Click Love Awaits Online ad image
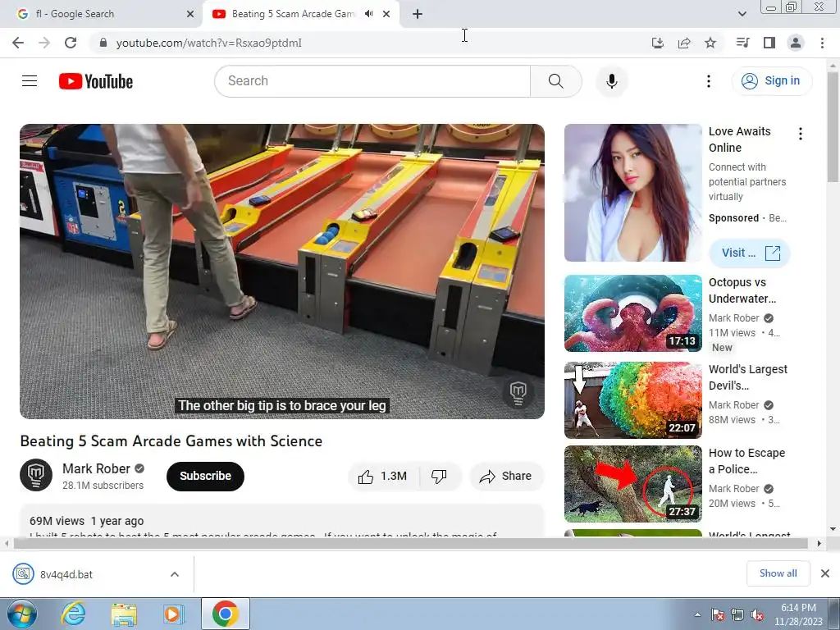The height and width of the screenshot is (630, 840). (632, 193)
